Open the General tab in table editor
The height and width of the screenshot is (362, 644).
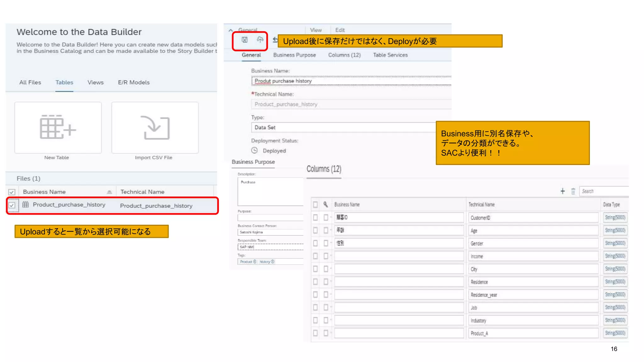[x=251, y=55]
